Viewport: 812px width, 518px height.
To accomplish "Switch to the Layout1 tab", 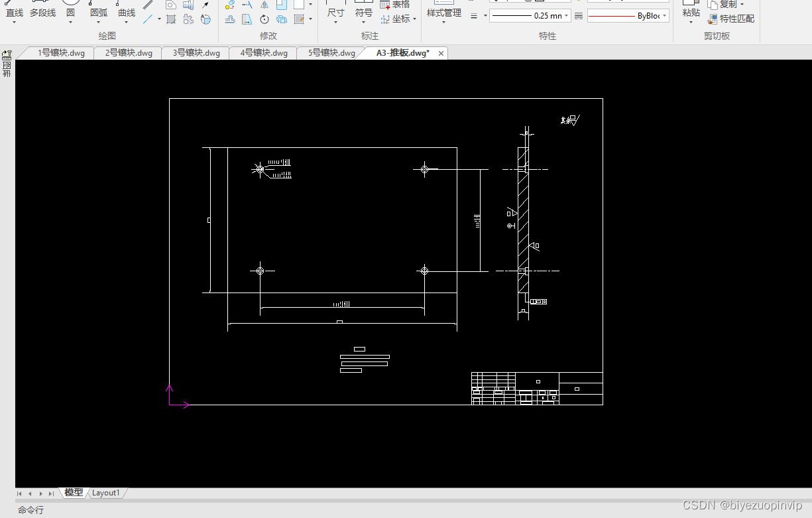I will [x=106, y=493].
